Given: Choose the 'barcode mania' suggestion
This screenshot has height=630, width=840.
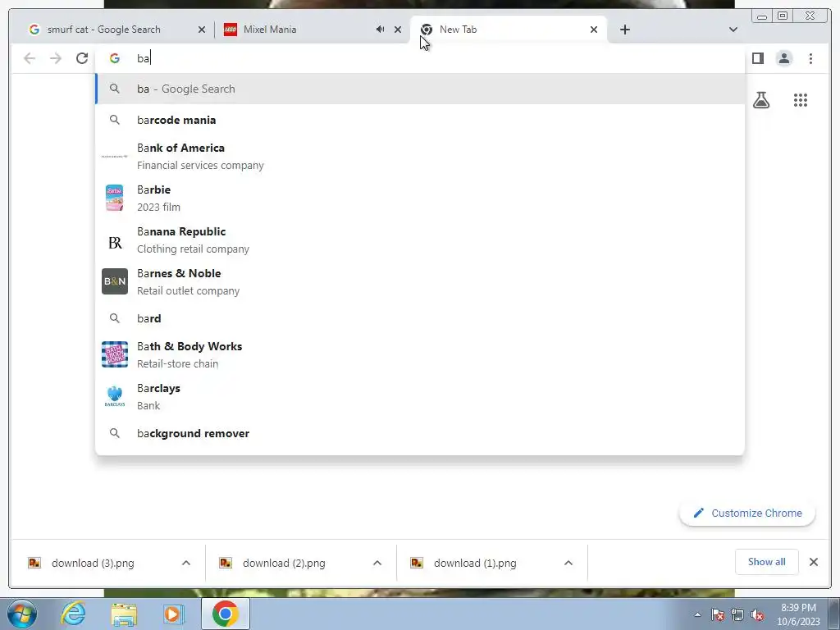Looking at the screenshot, I should pos(420,120).
